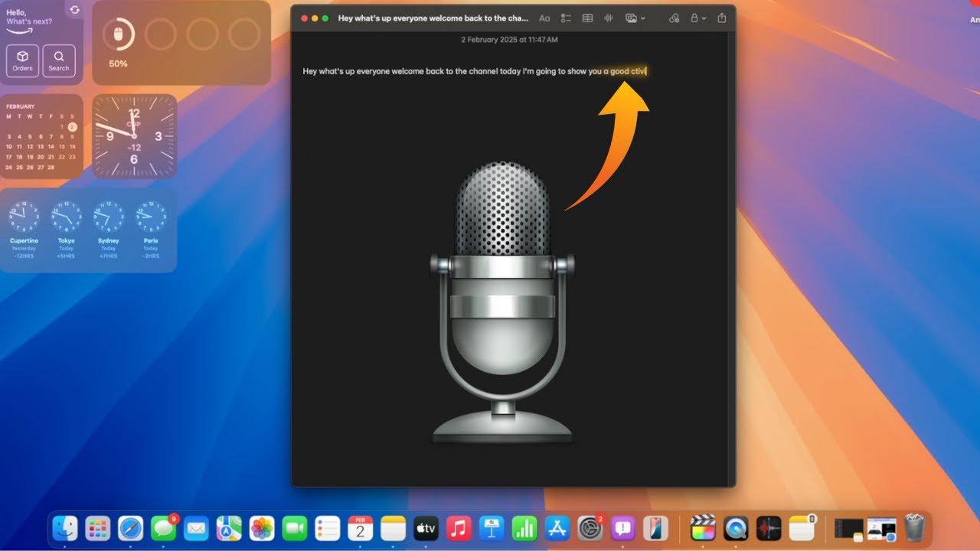Open the large analog clock widget

point(134,137)
